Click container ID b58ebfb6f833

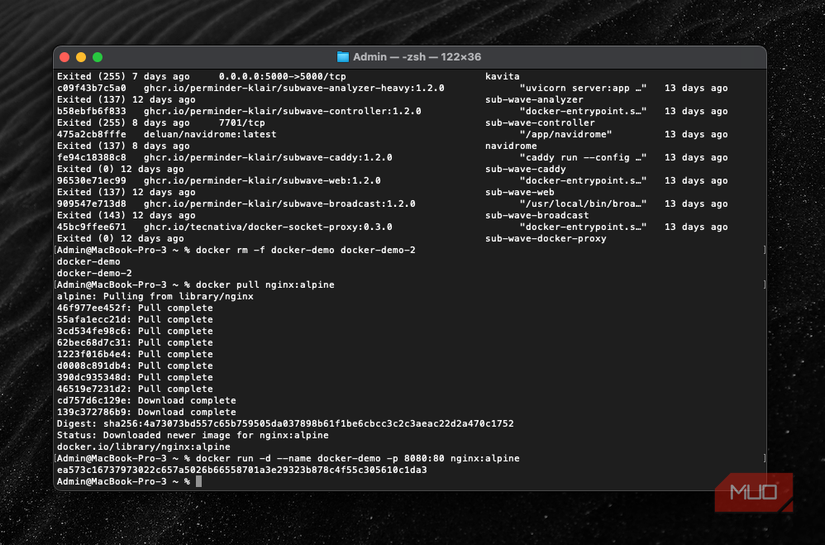pyautogui.click(x=92, y=111)
